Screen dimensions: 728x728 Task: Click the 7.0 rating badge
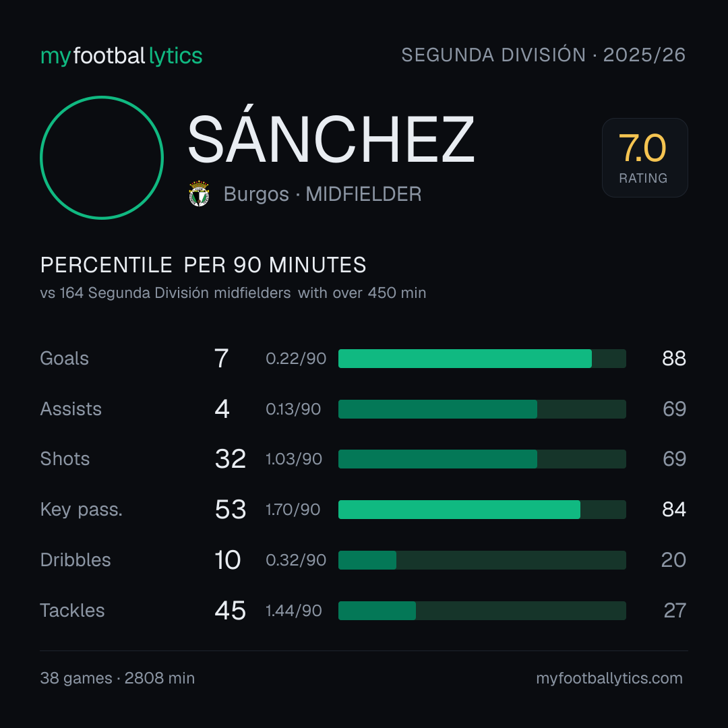644,157
